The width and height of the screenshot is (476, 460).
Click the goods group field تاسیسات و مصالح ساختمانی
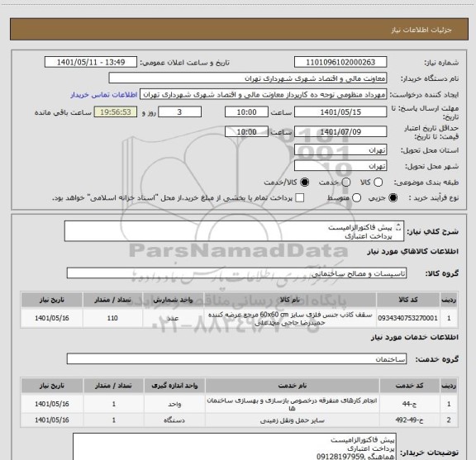point(236,273)
